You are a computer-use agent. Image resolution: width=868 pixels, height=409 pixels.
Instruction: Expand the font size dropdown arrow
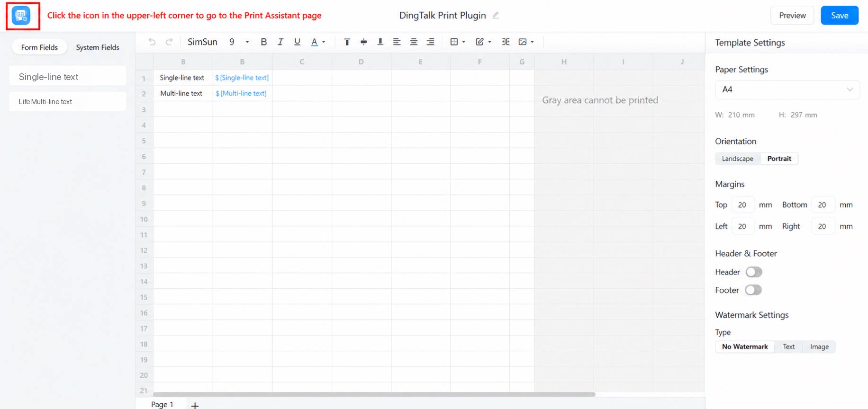pos(247,42)
